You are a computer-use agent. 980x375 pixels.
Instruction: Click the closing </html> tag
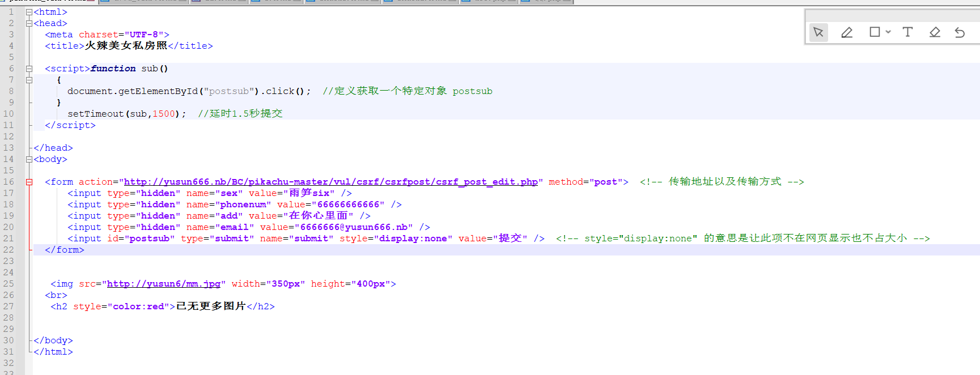point(53,352)
